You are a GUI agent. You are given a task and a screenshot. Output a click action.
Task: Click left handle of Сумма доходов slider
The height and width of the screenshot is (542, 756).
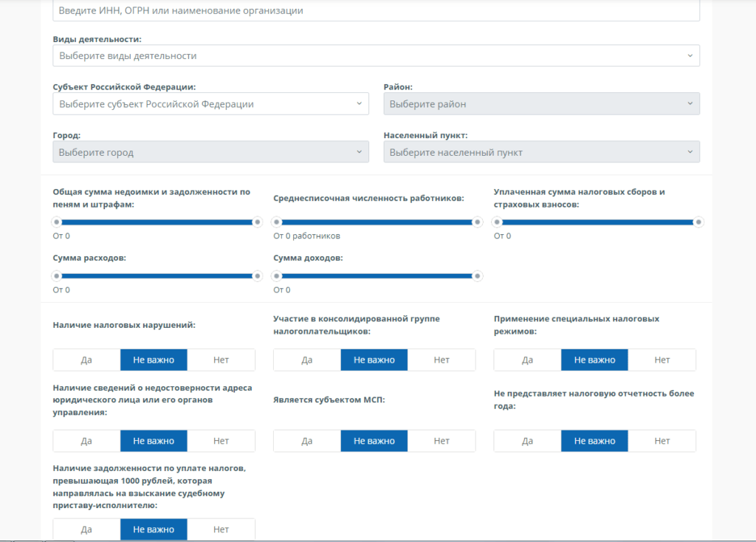click(x=277, y=276)
